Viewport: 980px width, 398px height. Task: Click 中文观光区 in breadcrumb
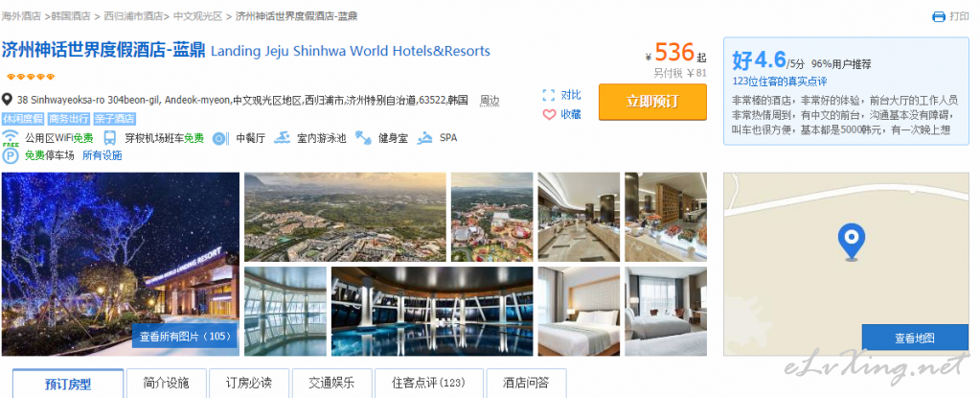tap(197, 16)
